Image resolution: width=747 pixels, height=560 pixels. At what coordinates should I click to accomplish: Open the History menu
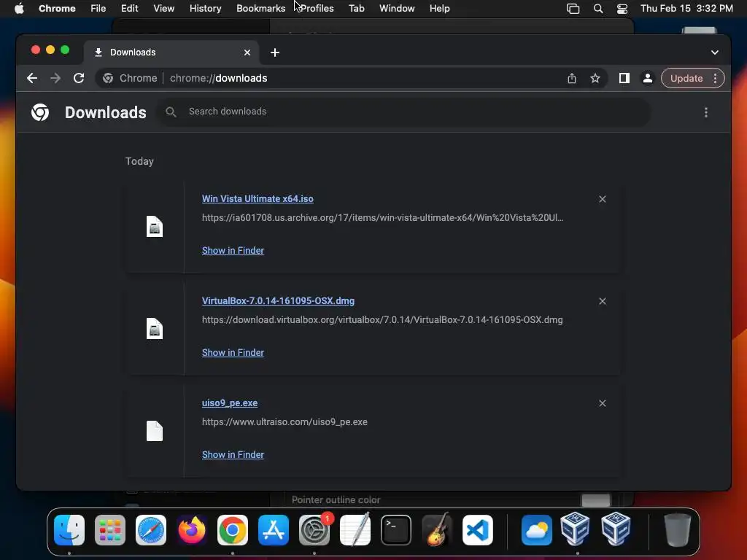coord(205,8)
